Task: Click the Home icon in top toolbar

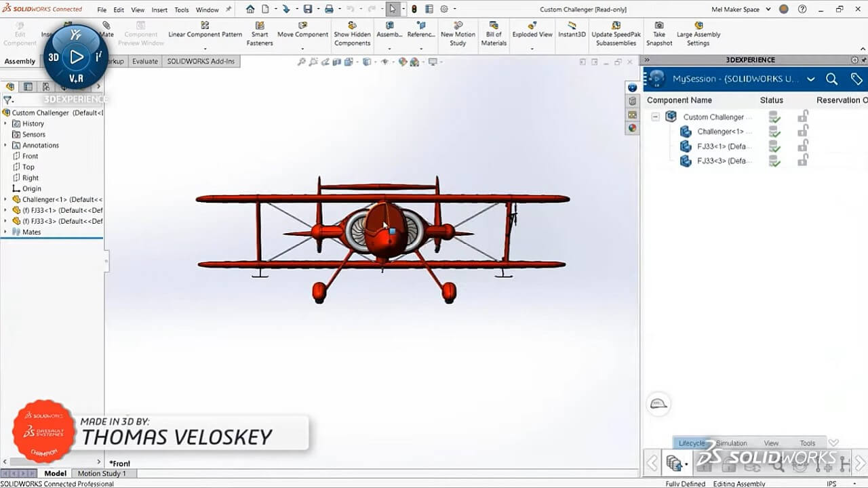Action: click(250, 9)
